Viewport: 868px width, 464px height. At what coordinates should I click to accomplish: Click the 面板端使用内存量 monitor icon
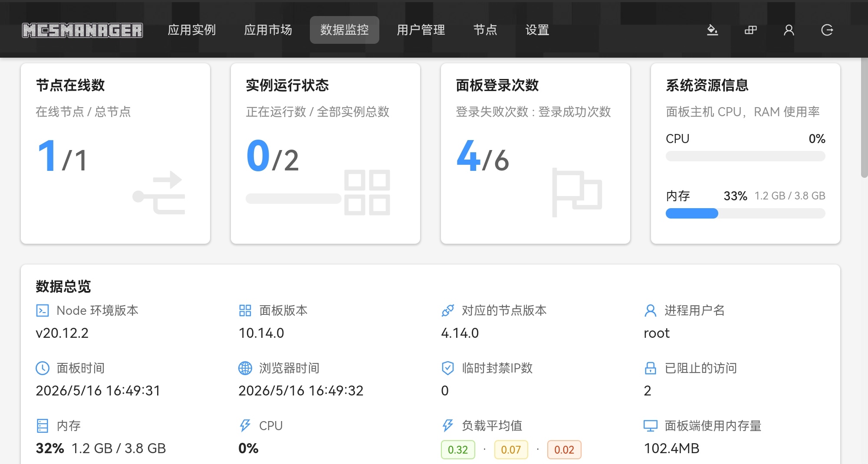[x=650, y=426]
